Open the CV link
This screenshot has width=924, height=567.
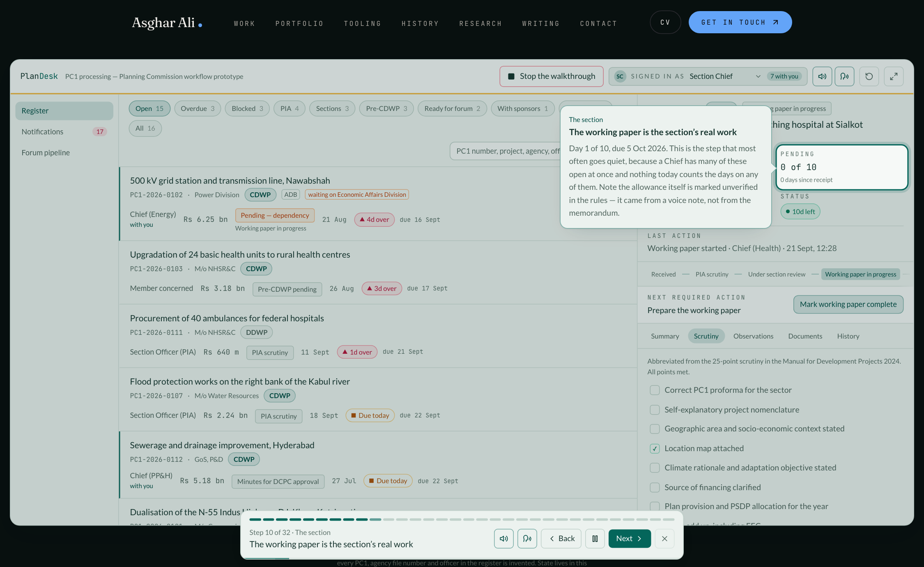click(x=665, y=22)
